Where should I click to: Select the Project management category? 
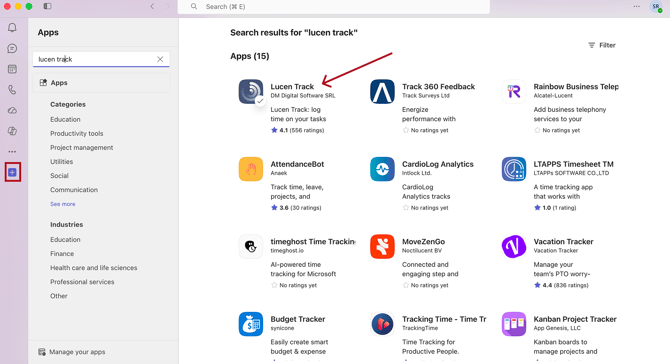(82, 147)
